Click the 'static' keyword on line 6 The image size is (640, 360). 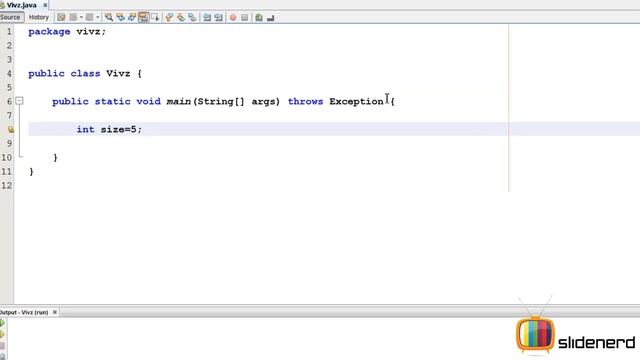[x=112, y=101]
